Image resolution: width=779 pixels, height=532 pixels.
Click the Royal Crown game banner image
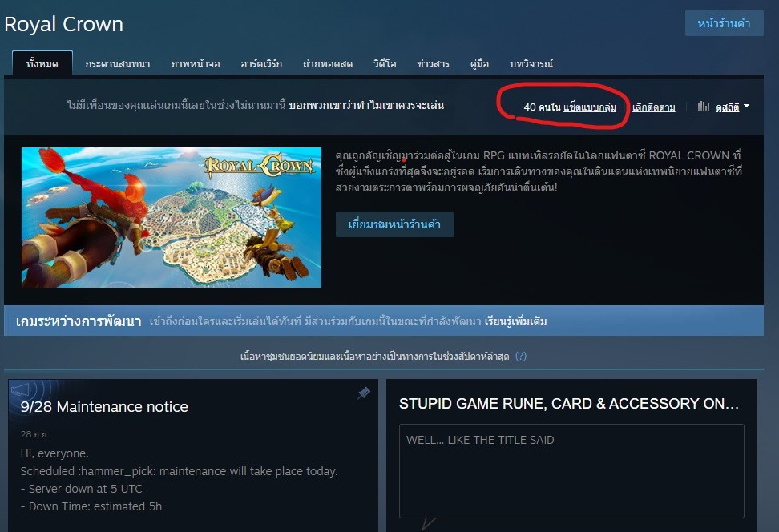point(172,217)
